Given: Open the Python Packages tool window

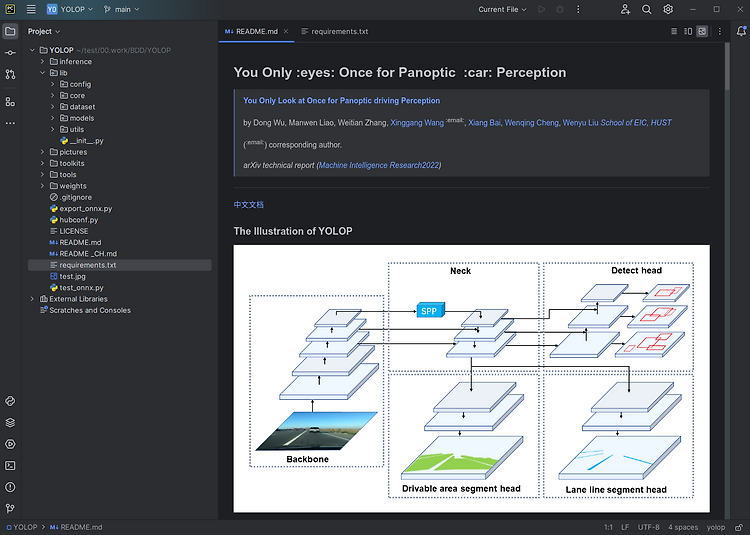Looking at the screenshot, I should point(10,401).
